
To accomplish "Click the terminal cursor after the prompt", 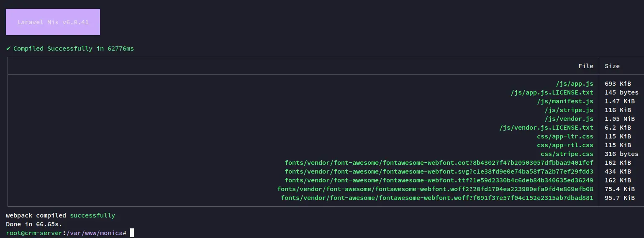I will coord(132,233).
